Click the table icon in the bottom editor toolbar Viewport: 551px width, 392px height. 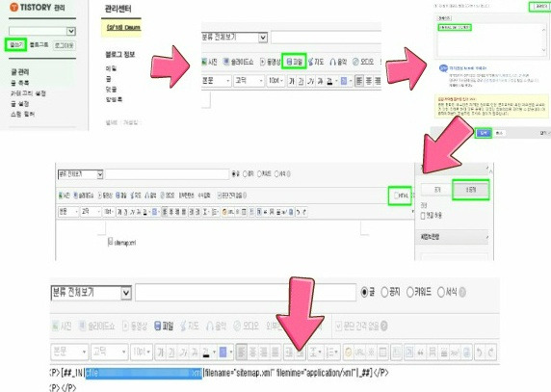coord(383,352)
